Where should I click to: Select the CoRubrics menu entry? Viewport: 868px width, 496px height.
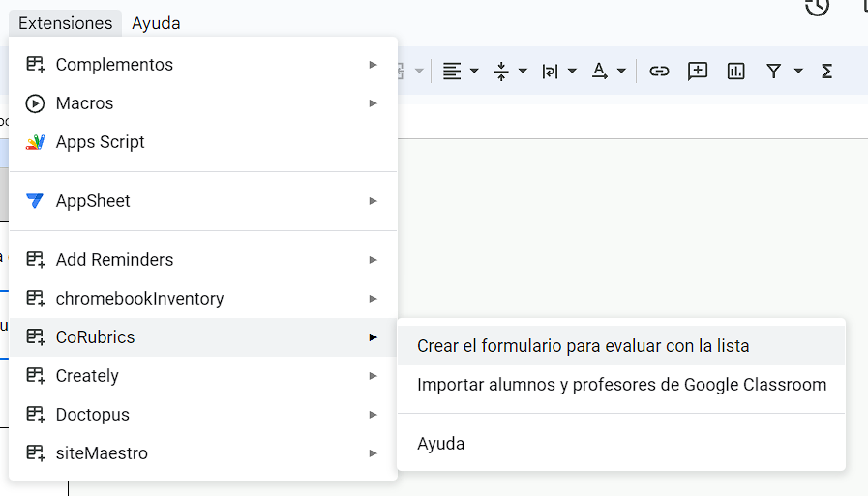pos(203,337)
